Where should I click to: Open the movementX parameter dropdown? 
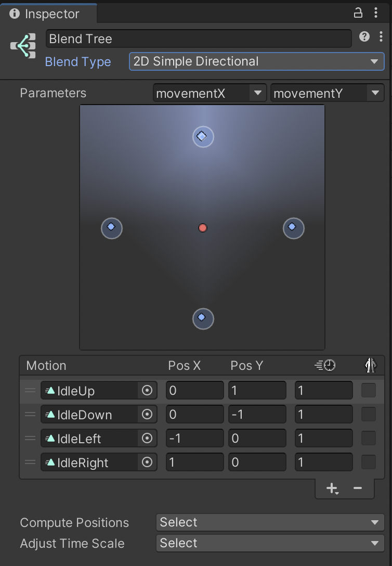tap(210, 93)
